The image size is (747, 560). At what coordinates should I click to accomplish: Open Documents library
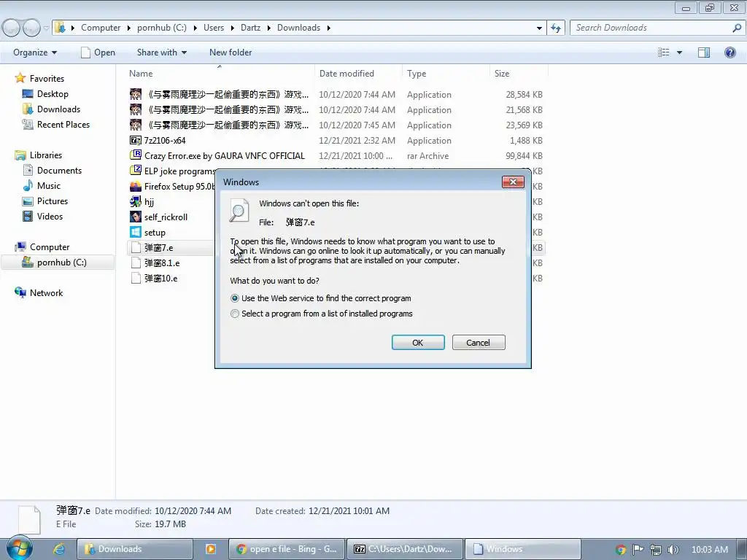pos(59,171)
